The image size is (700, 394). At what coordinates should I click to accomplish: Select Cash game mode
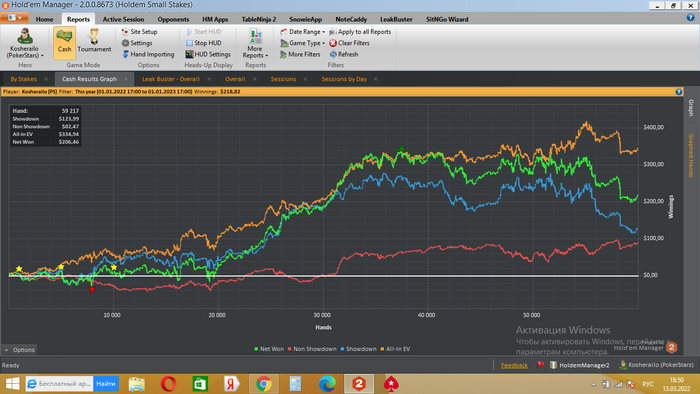click(x=64, y=42)
